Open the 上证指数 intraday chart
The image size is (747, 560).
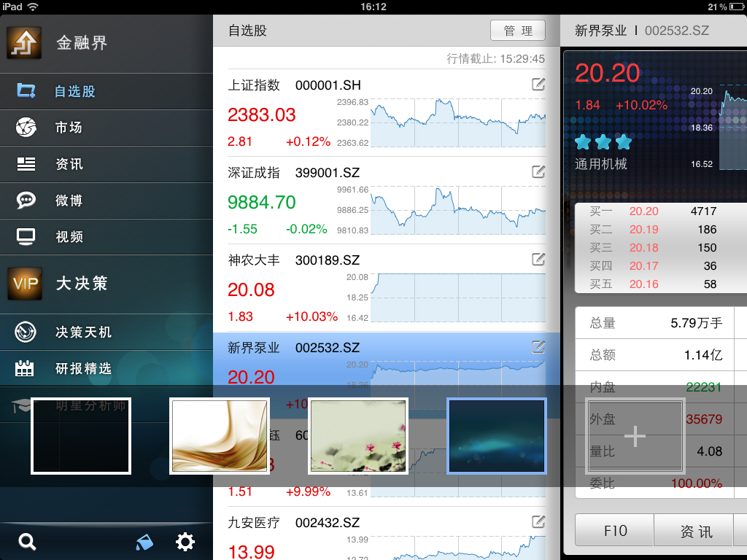(x=458, y=122)
